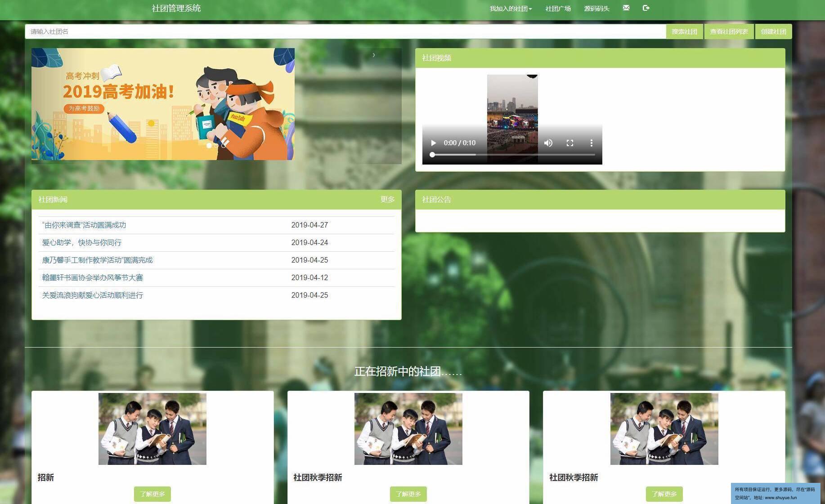The width and height of the screenshot is (825, 504).
Task: Open news article 爱心助学，快协与你同行
Action: point(82,243)
